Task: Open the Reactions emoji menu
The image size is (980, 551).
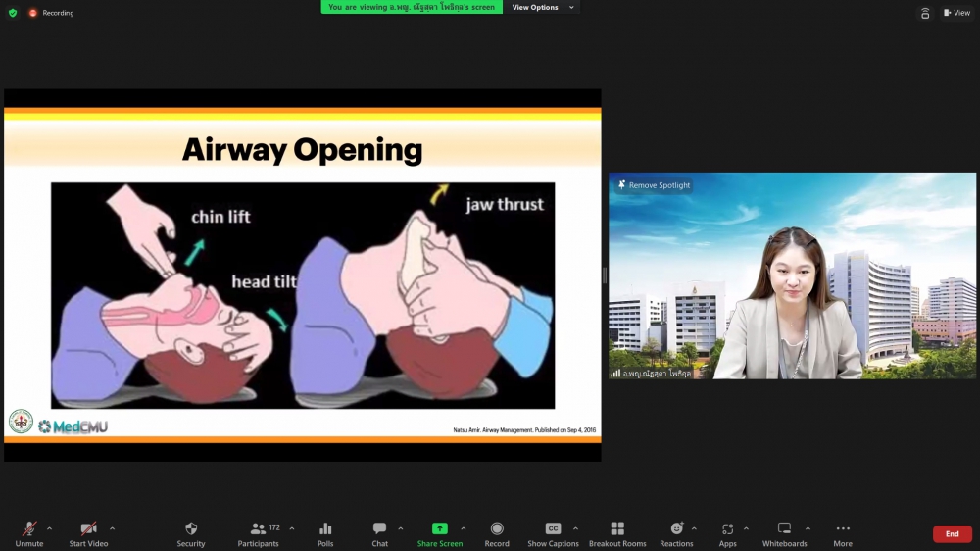Action: 676,529
